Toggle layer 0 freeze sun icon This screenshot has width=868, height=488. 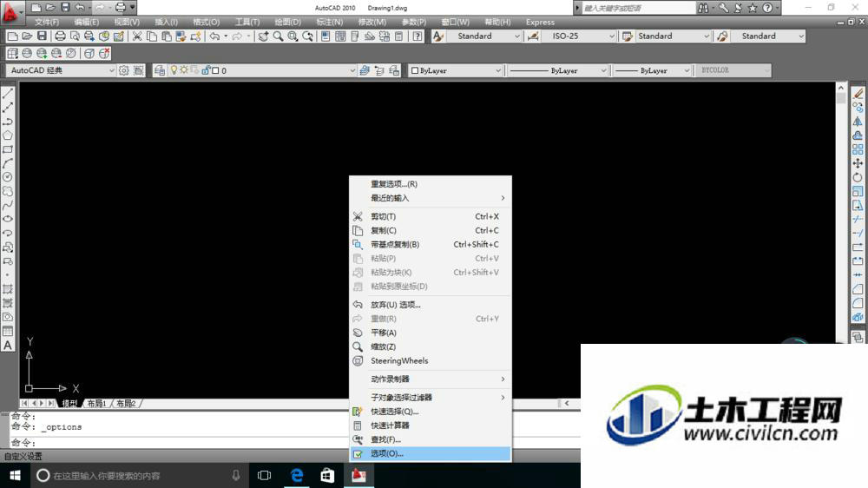point(184,70)
